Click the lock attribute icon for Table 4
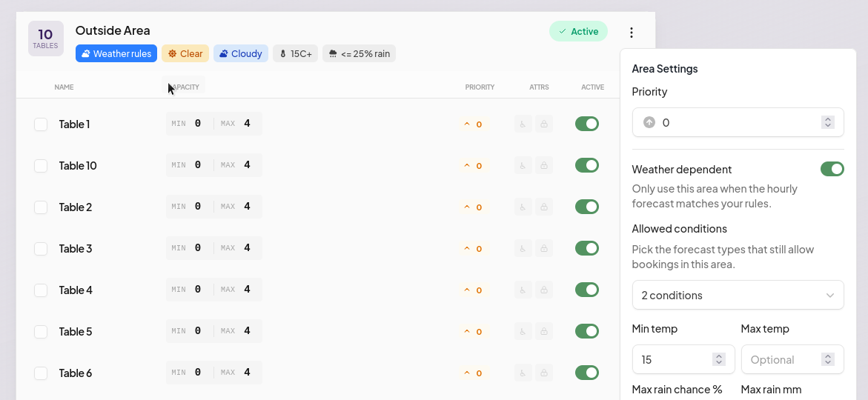The image size is (868, 400). 544,290
